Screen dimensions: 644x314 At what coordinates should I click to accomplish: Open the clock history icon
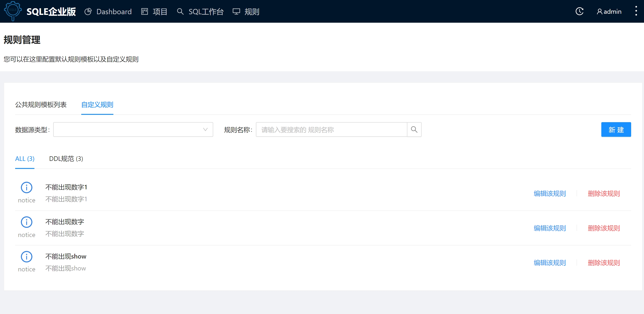click(579, 11)
